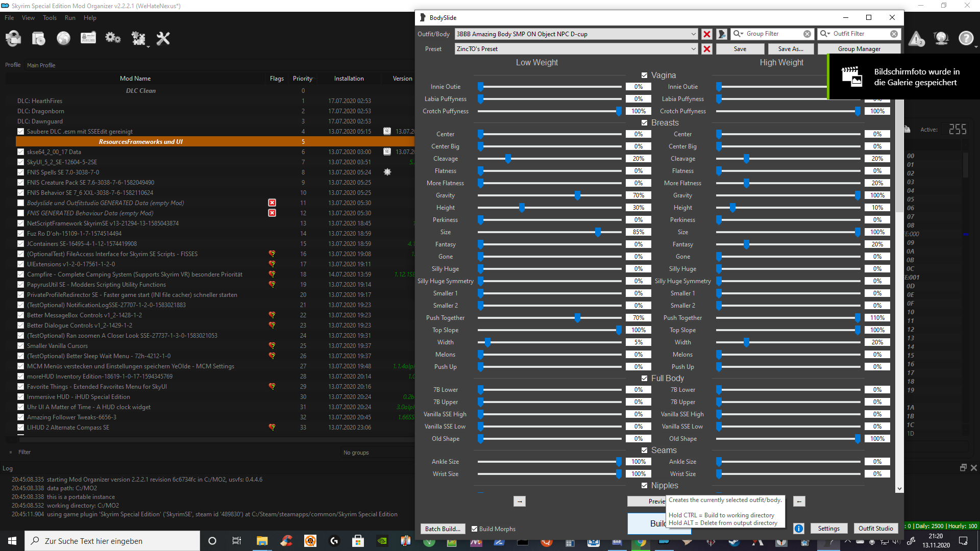980x551 pixels.
Task: Open Nexus globe icon in toolbar
Action: 63,38
